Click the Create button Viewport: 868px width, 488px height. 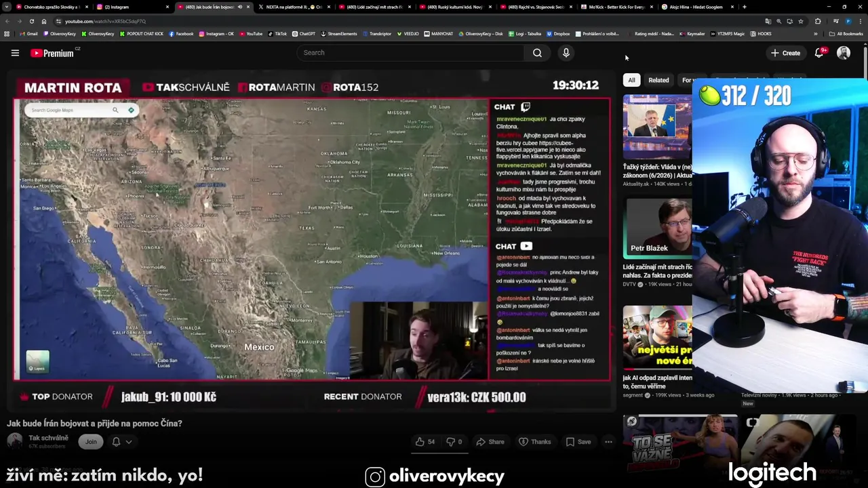(x=785, y=53)
